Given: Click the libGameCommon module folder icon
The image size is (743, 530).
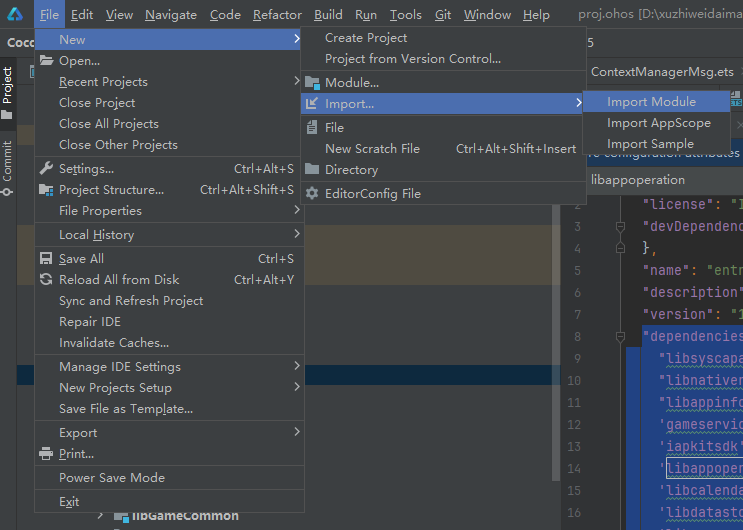Looking at the screenshot, I should point(121,516).
